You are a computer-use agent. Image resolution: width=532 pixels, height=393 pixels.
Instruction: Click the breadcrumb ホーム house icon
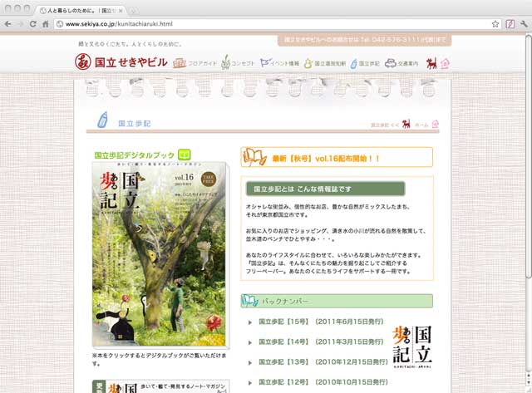tap(436, 124)
